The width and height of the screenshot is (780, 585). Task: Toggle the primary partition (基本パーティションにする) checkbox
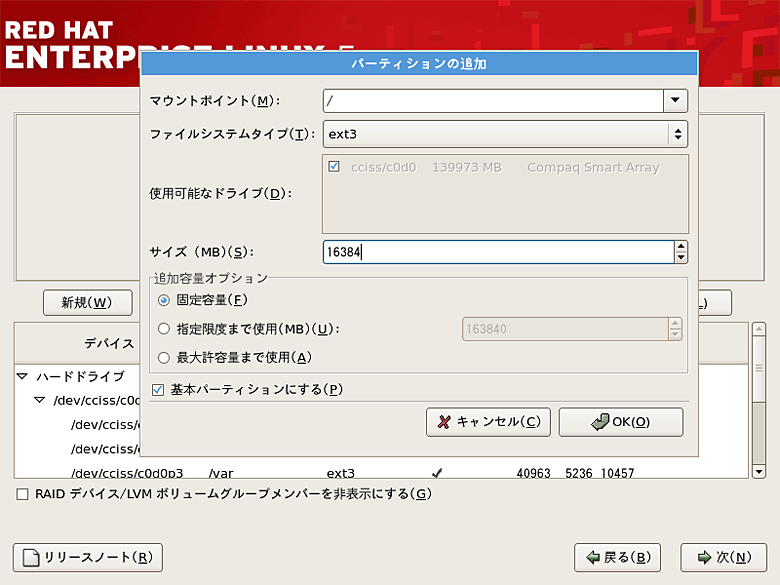pos(158,390)
